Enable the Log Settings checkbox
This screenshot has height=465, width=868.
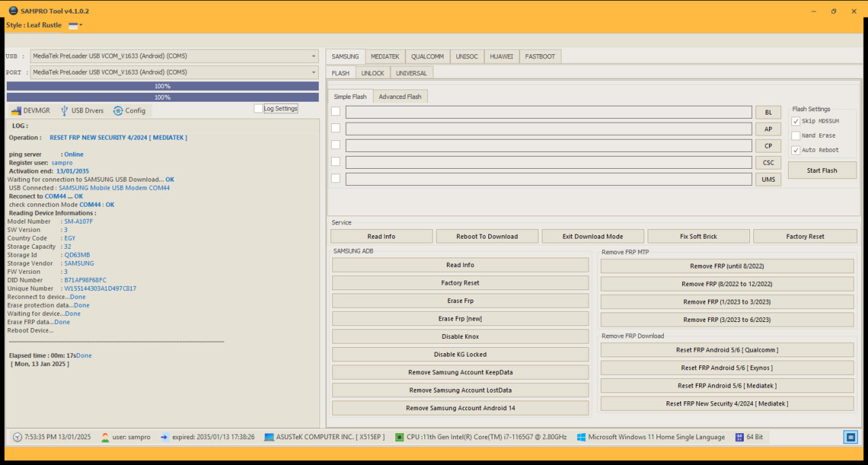[258, 108]
